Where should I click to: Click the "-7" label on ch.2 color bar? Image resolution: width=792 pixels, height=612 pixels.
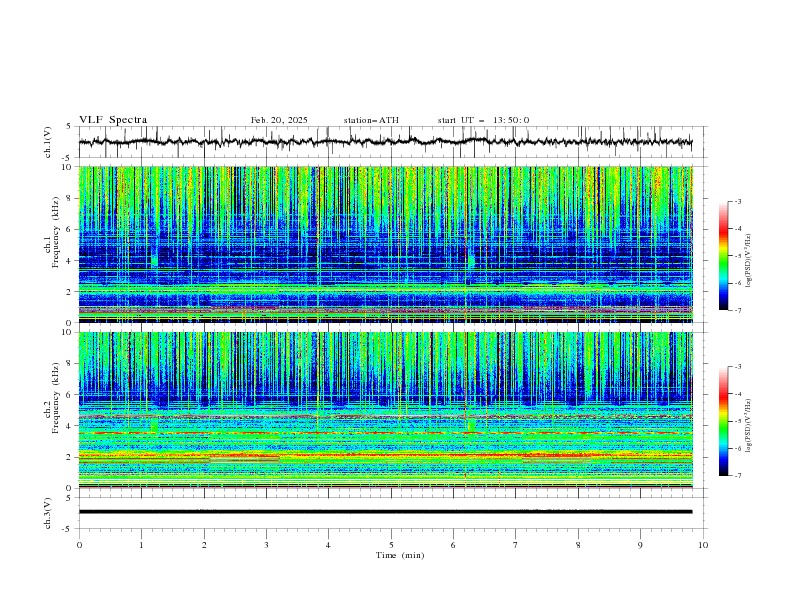point(738,475)
